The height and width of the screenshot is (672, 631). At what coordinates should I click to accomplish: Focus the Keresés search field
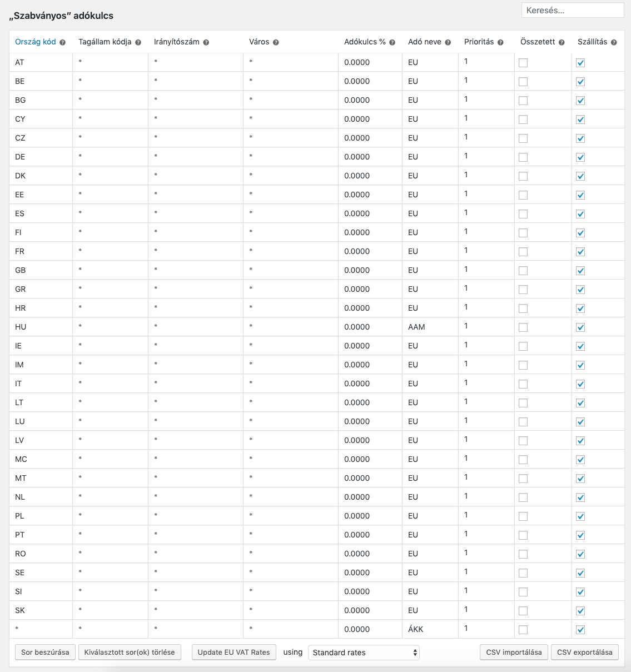click(572, 10)
